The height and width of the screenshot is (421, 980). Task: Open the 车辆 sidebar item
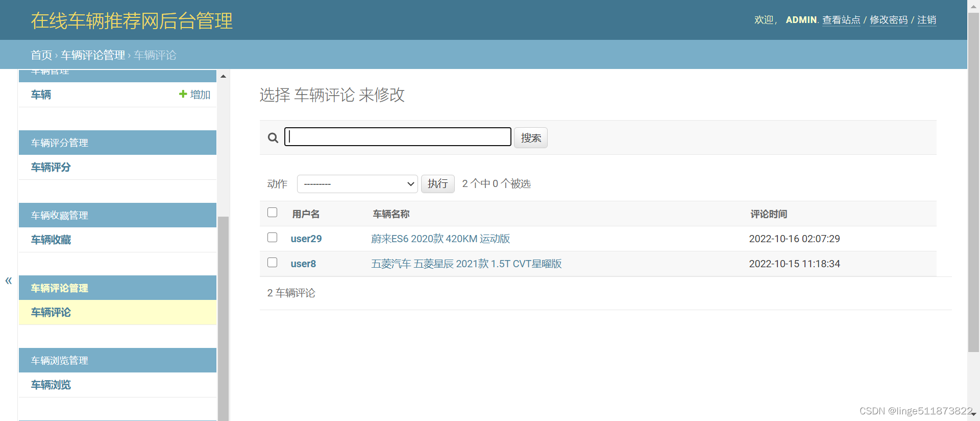[x=41, y=95]
